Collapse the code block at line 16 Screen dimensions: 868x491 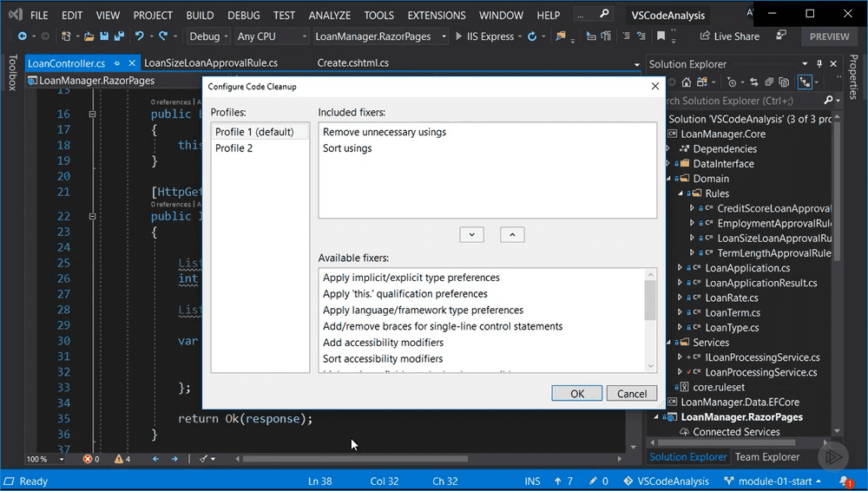[x=93, y=114]
